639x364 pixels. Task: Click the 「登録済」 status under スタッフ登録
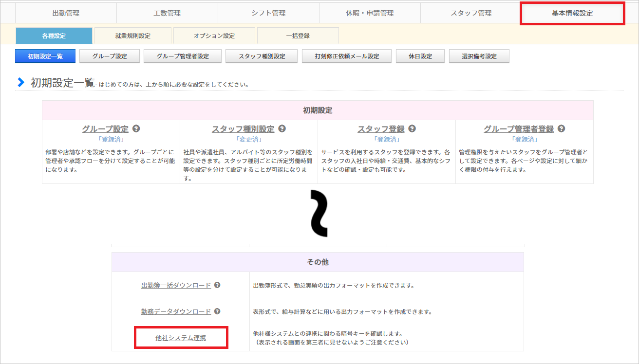tap(387, 139)
